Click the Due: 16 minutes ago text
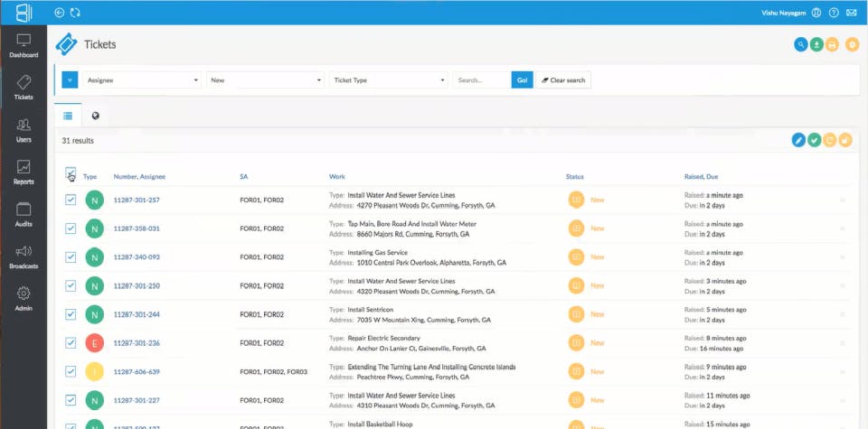 coord(713,349)
